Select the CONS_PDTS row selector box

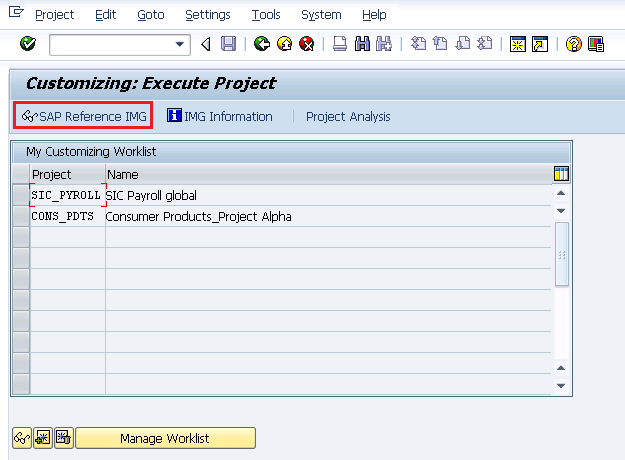21,216
